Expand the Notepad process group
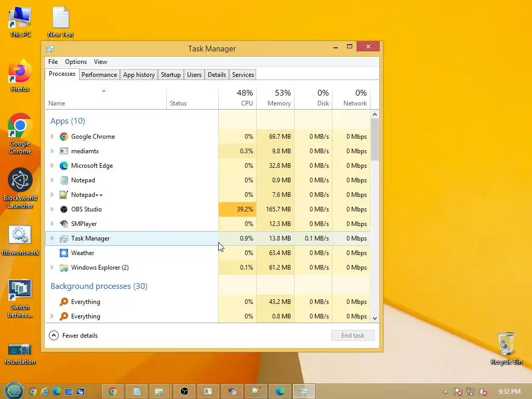532x399 pixels. point(52,180)
